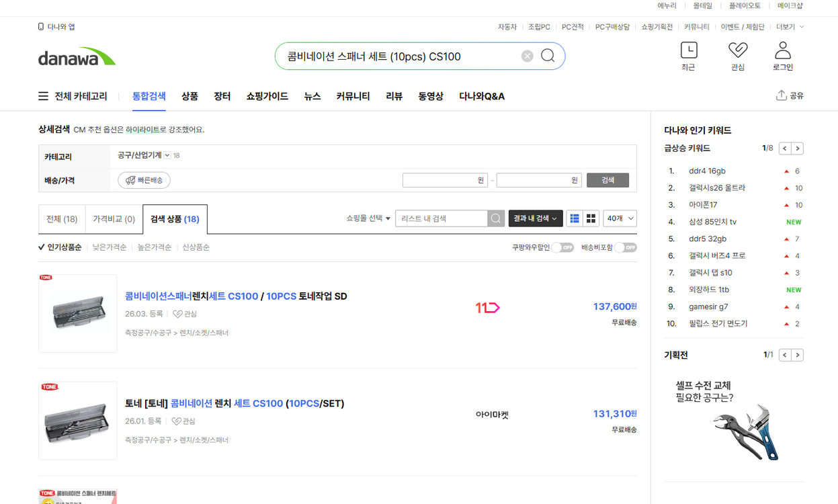Image resolution: width=838 pixels, height=504 pixels.
Task: Click the minimum price input field
Action: [x=445, y=180]
